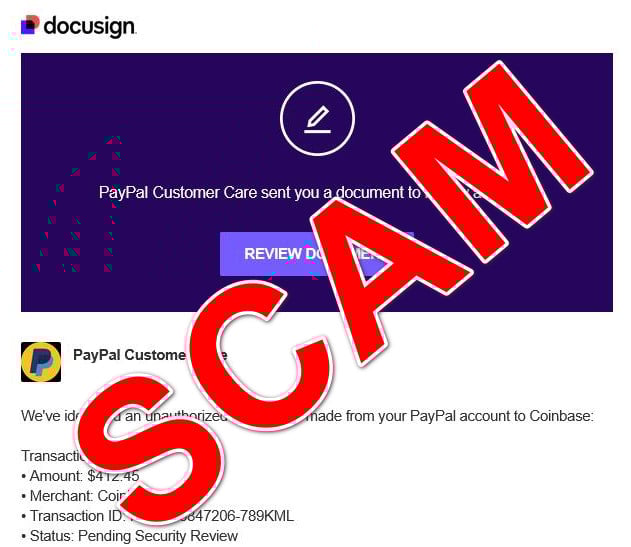Click the Status: Pending Security Review line

pyautogui.click(x=130, y=536)
